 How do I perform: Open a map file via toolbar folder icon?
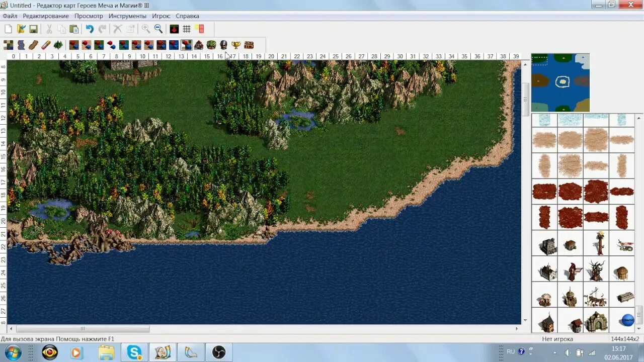(x=21, y=29)
